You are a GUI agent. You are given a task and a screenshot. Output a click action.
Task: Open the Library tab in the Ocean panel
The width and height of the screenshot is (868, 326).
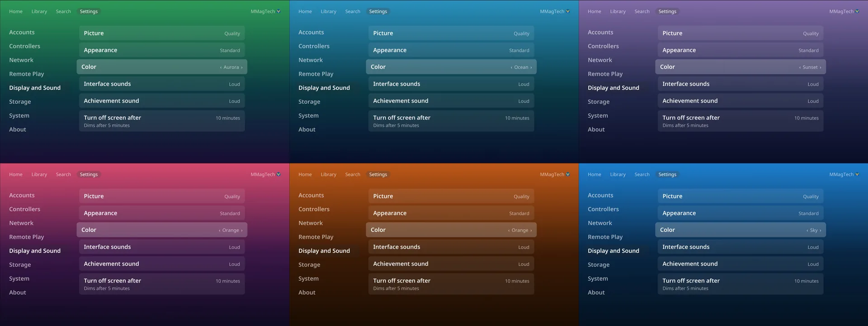click(329, 11)
